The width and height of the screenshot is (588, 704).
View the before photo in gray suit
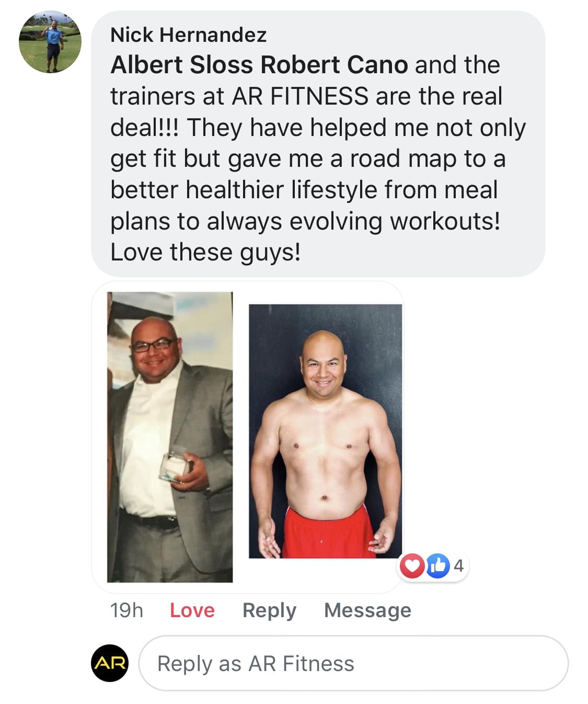click(170, 437)
